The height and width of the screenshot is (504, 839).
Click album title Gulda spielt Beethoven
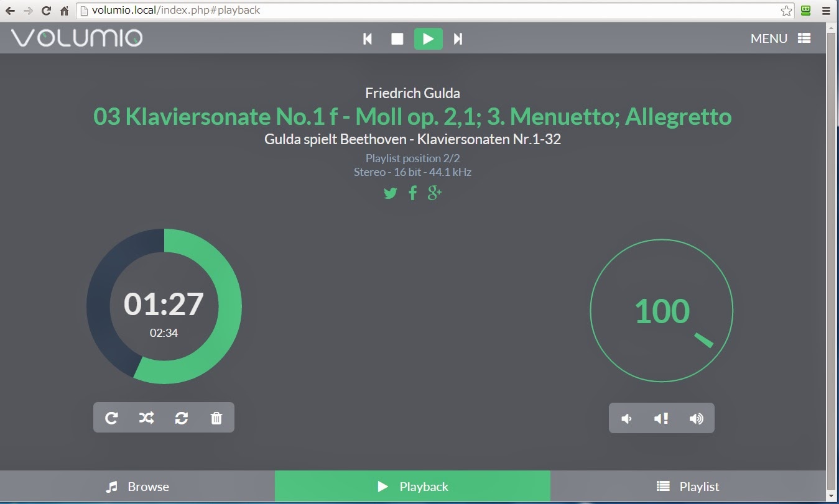[x=412, y=139]
